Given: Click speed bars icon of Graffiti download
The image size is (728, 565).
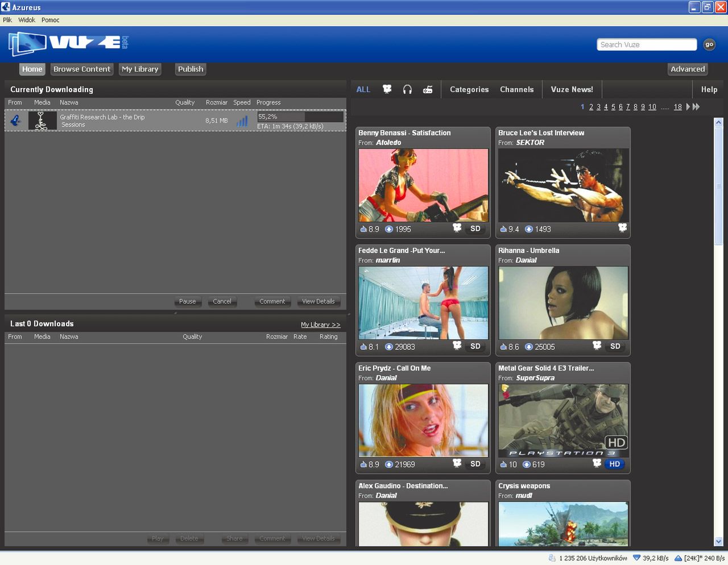Looking at the screenshot, I should [x=242, y=121].
